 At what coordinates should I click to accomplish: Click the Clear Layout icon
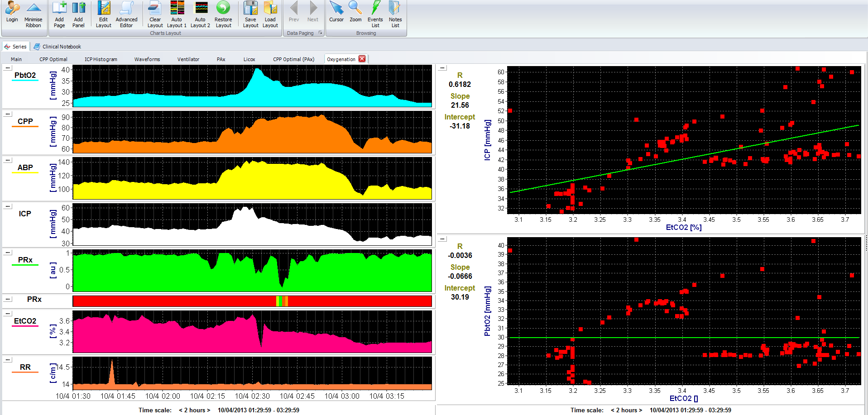pos(155,9)
